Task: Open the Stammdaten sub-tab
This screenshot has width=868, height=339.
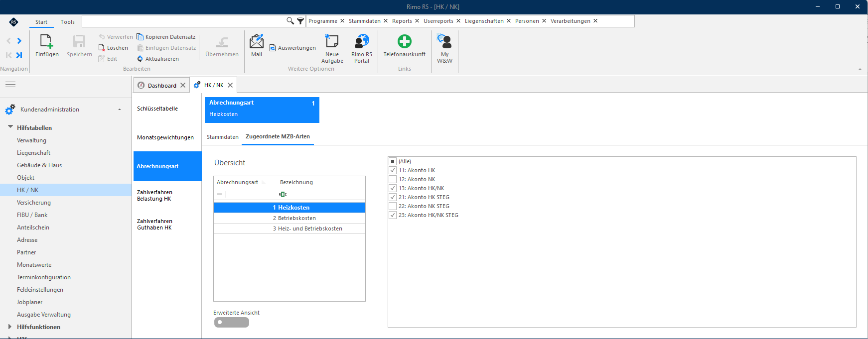Action: click(x=223, y=137)
